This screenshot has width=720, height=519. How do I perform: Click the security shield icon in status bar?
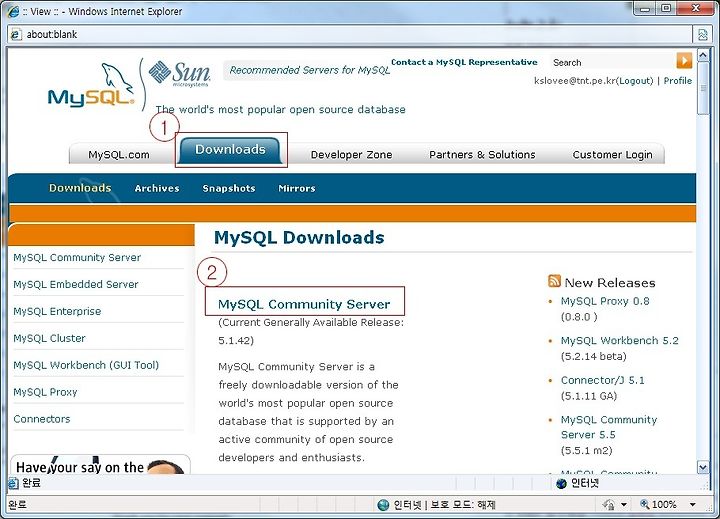(608, 505)
